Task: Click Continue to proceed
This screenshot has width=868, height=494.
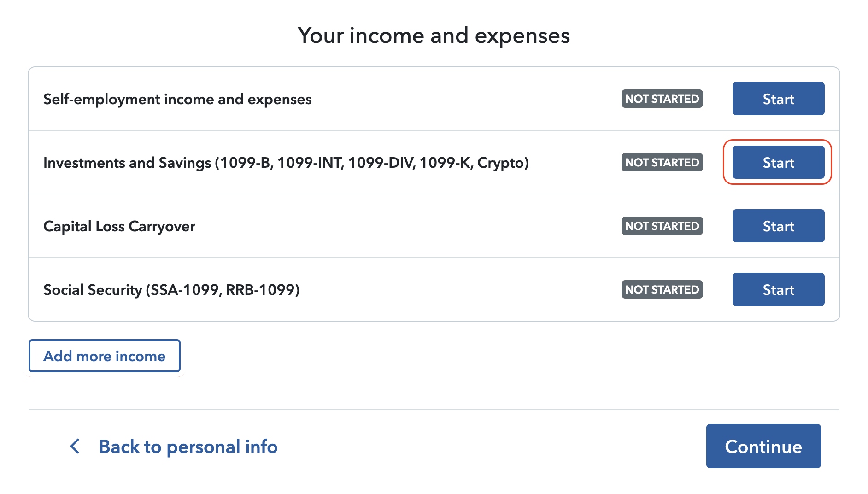Action: tap(763, 446)
